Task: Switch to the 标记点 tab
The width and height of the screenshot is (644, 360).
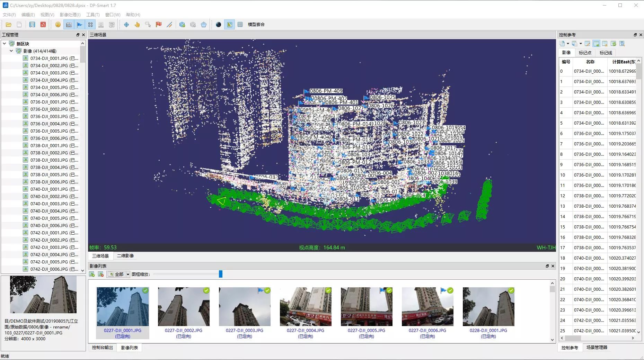Action: [x=585, y=53]
